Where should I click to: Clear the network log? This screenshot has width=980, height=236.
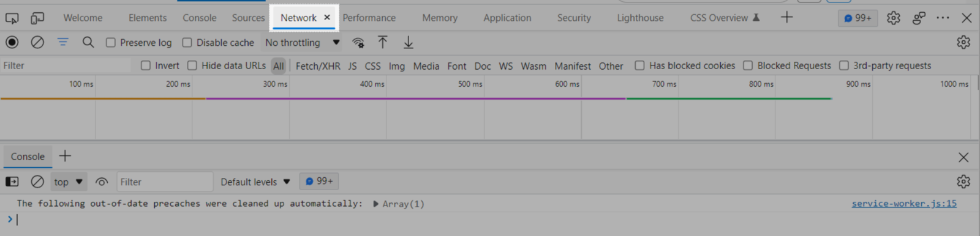coord(37,42)
